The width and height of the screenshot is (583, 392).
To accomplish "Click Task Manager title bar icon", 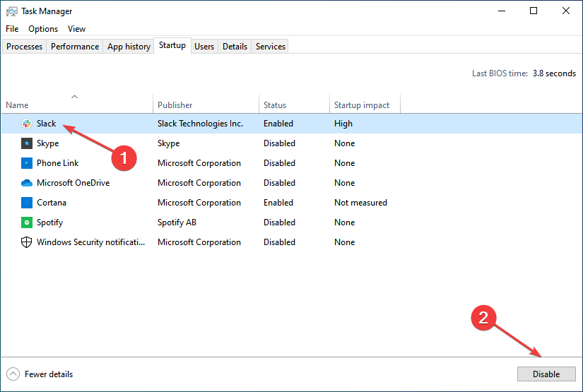I will point(11,11).
